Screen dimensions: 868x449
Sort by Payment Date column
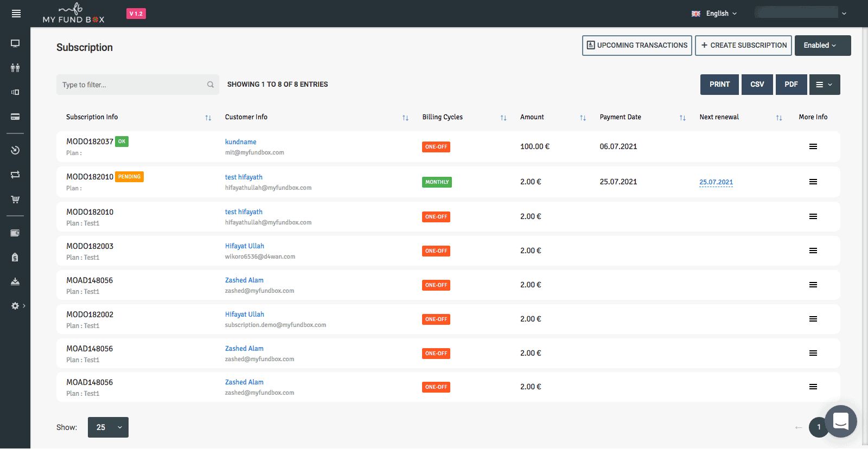point(682,118)
